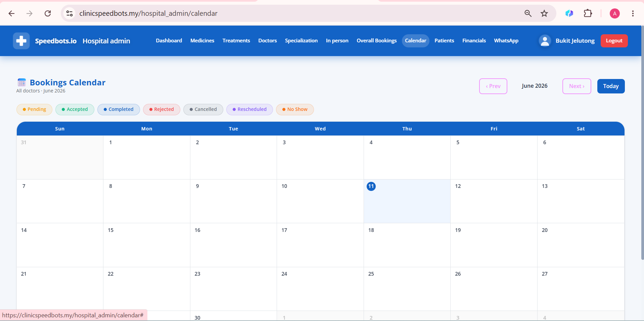The width and height of the screenshot is (644, 321).
Task: Select June 13 in the calendar
Action: coord(581,201)
